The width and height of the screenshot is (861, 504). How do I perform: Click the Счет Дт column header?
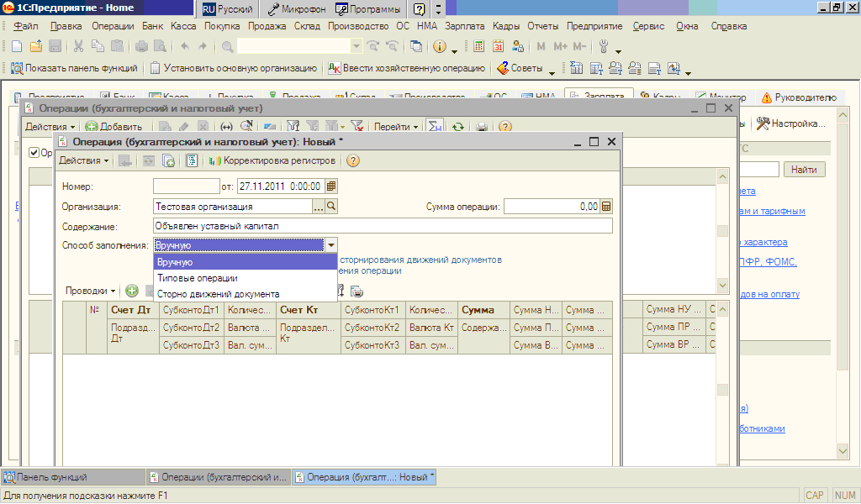pos(133,310)
